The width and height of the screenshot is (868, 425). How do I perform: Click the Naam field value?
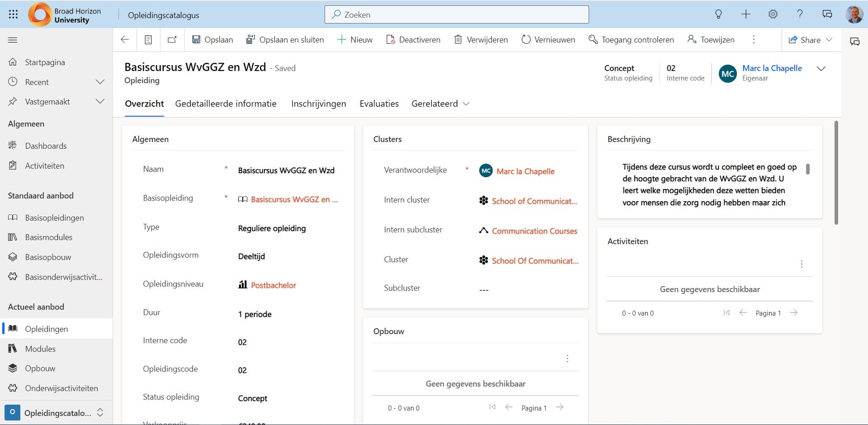click(x=286, y=170)
